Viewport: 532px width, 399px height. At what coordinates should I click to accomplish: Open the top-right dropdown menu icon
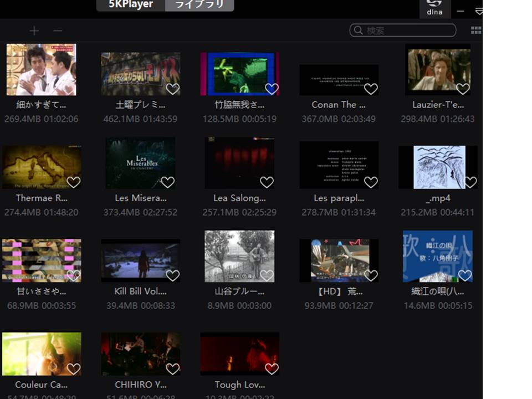coord(479,12)
